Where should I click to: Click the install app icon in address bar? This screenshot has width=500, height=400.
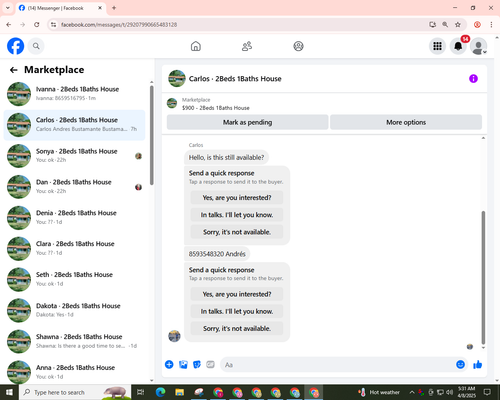433,25
